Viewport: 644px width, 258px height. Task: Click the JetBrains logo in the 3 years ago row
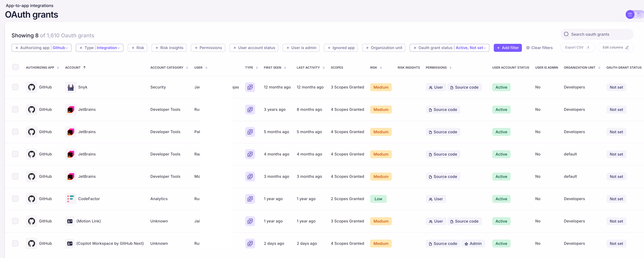71,109
